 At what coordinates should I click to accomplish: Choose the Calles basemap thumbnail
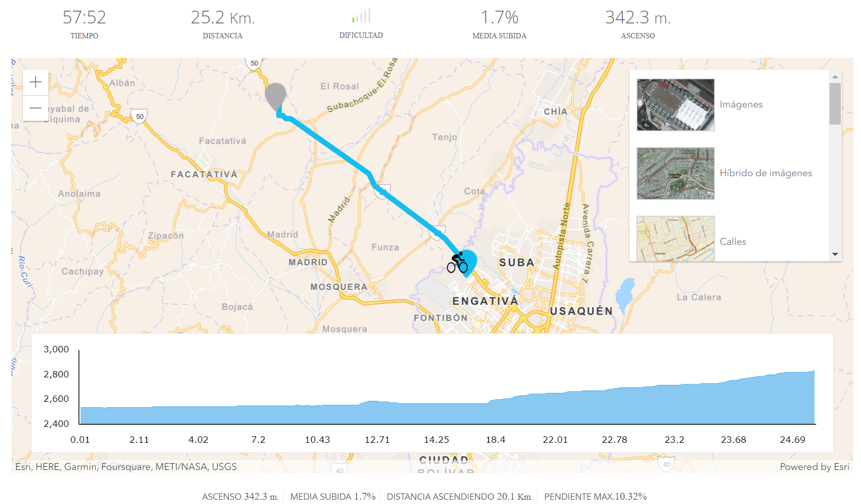(x=675, y=239)
